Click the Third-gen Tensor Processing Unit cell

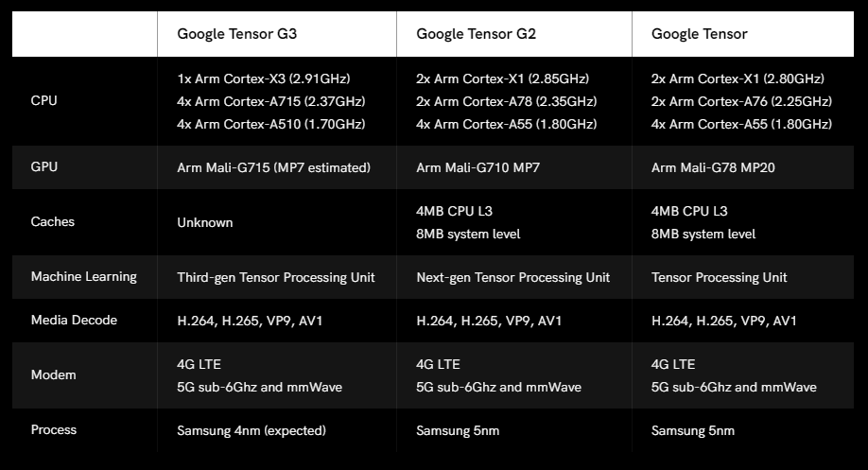tap(276, 277)
